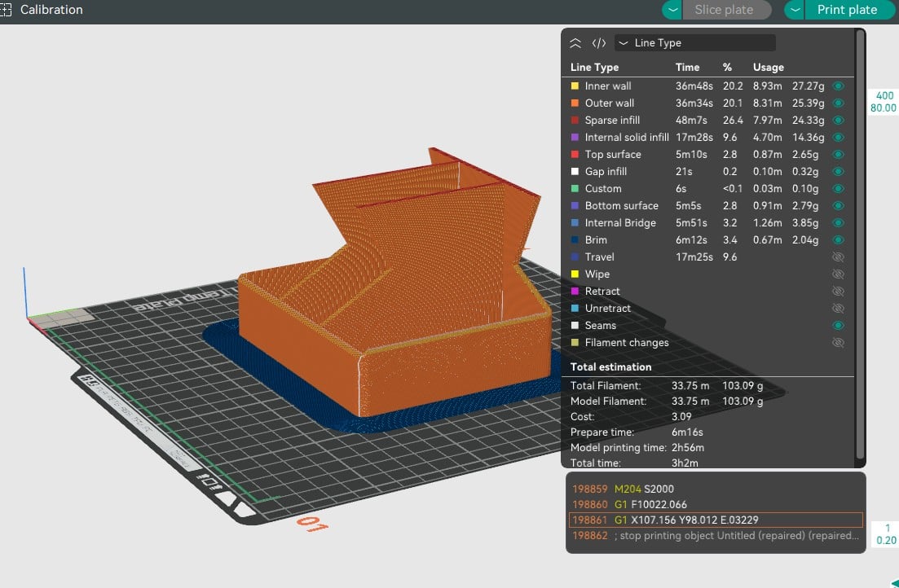
Task: Click the Line Type column header
Action: (594, 67)
